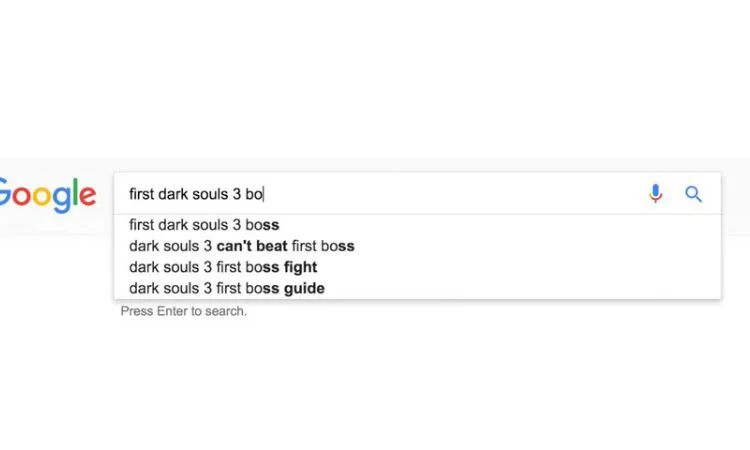Click the voice search microphone icon
Screen dimensions: 750x450
point(655,194)
